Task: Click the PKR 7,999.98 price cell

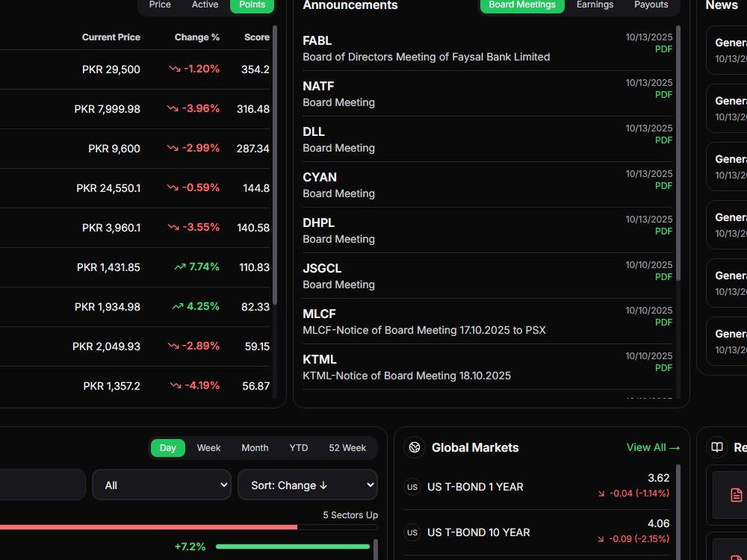Action: tap(107, 109)
